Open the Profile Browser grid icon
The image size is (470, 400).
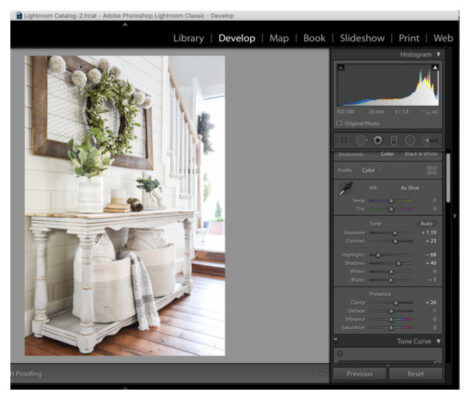pos(432,170)
